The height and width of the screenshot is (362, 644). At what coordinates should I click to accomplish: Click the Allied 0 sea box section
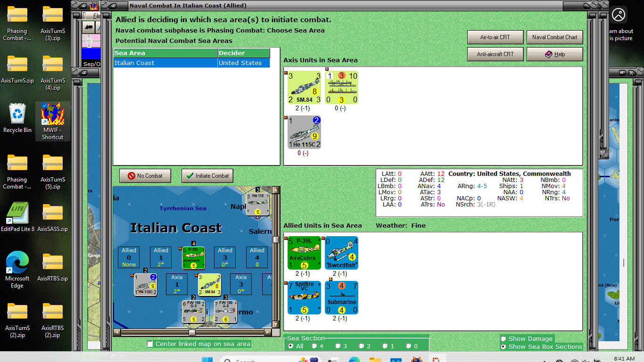(x=129, y=257)
